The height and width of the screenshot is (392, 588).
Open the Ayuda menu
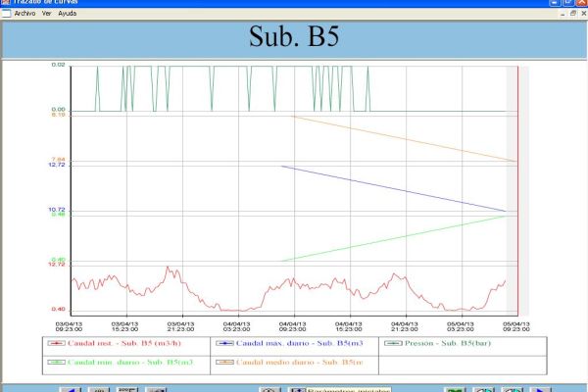click(67, 13)
